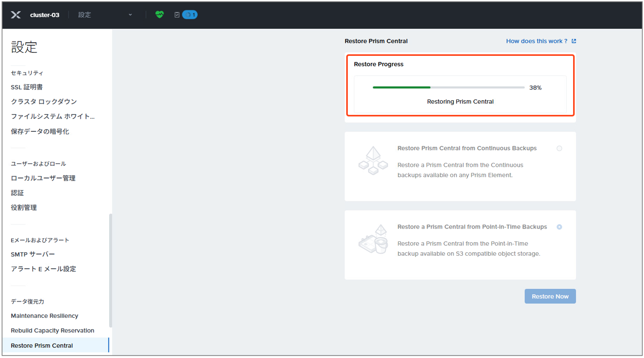The height and width of the screenshot is (358, 644).
Task: Go to ファイルシステム ホワイト... settings
Action: pyautogui.click(x=53, y=116)
